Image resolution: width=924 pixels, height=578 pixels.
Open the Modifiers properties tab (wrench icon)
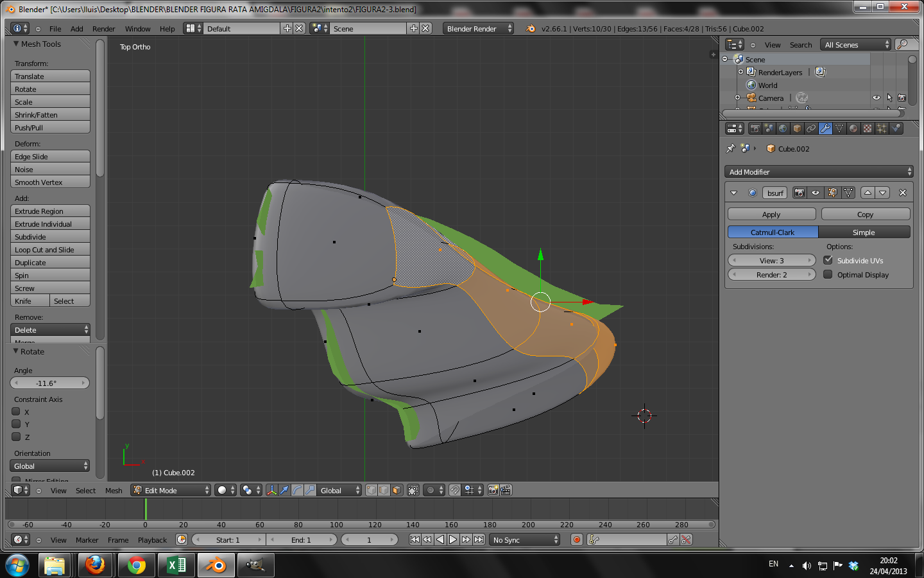825,128
